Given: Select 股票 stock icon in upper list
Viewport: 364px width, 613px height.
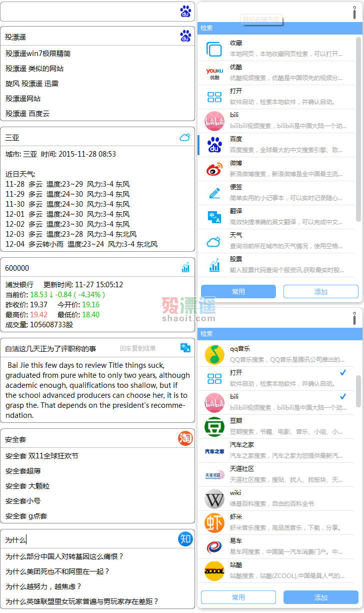Looking at the screenshot, I should point(214,265).
